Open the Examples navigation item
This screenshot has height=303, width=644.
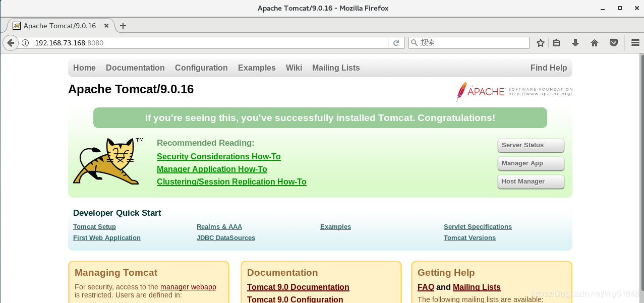pyautogui.click(x=257, y=68)
